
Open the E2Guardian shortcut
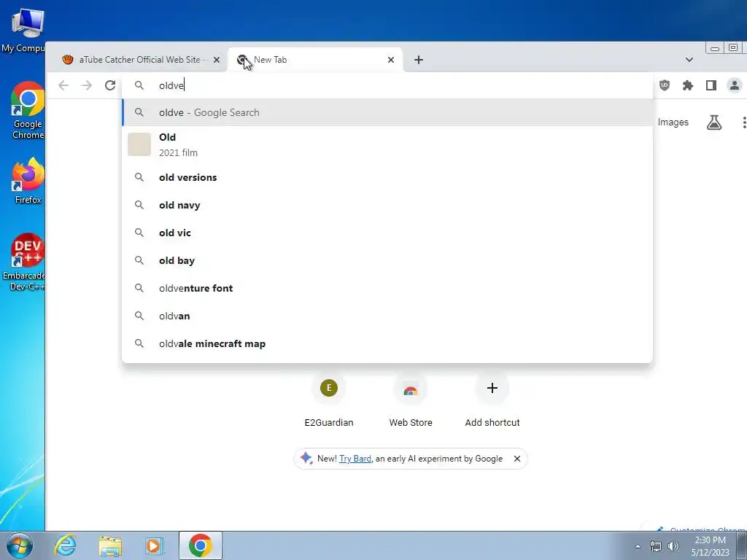point(329,402)
